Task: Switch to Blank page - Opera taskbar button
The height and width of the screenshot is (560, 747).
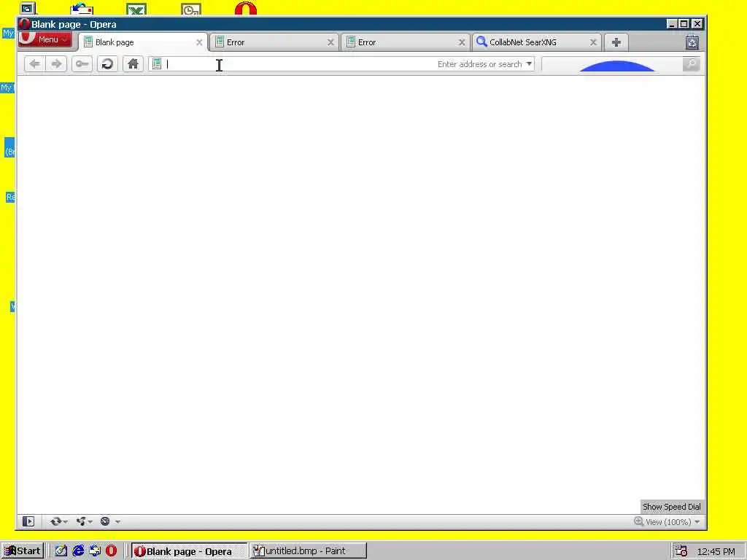Action: 189,551
